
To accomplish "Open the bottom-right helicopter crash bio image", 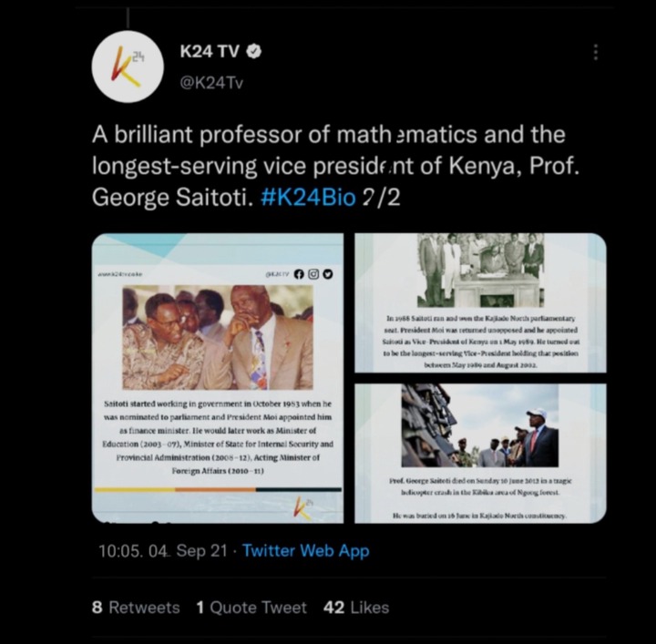I will (x=480, y=454).
